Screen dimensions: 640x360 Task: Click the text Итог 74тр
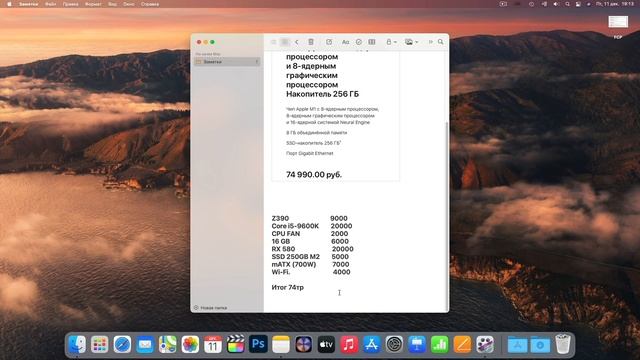click(288, 287)
